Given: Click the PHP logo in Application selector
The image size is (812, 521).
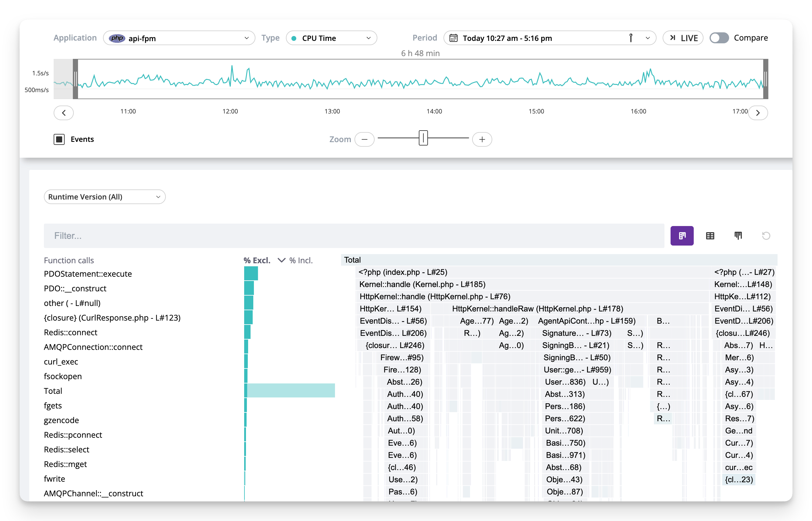Looking at the screenshot, I should (x=117, y=38).
